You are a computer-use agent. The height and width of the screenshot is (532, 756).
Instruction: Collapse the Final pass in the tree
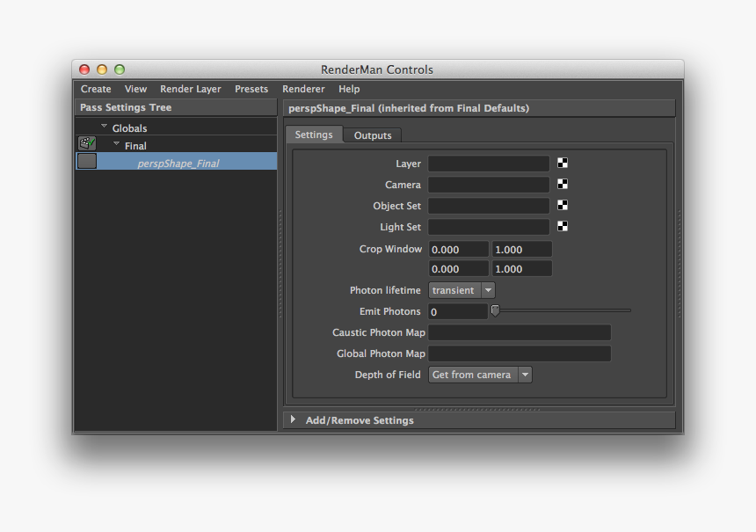(x=116, y=143)
